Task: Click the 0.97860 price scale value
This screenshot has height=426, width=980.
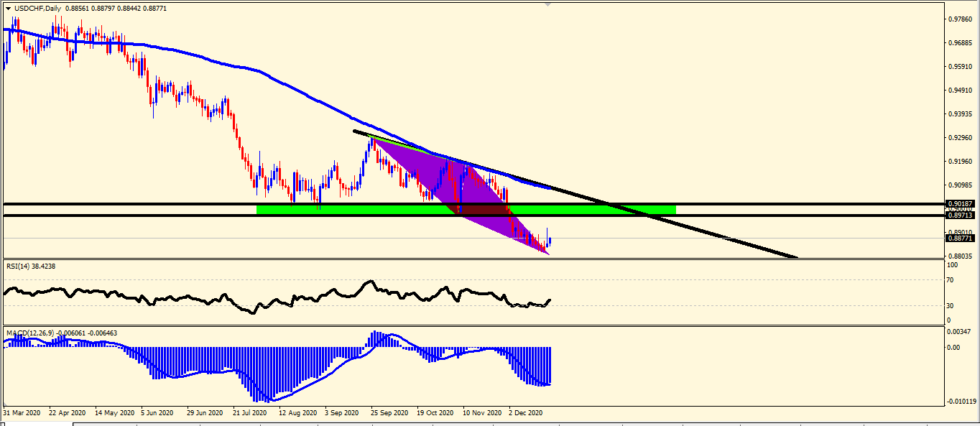Action: [960, 19]
